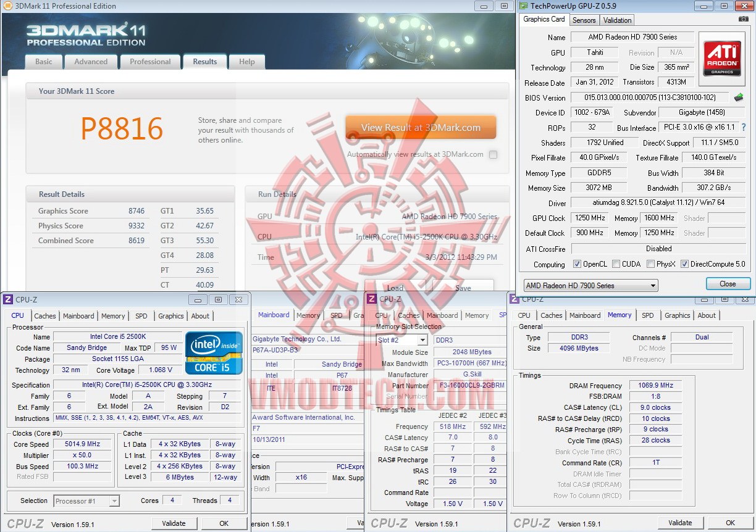Click Validate in the CPU-Z Timings window
Viewport: 756px width, 532px height.
coord(680,523)
